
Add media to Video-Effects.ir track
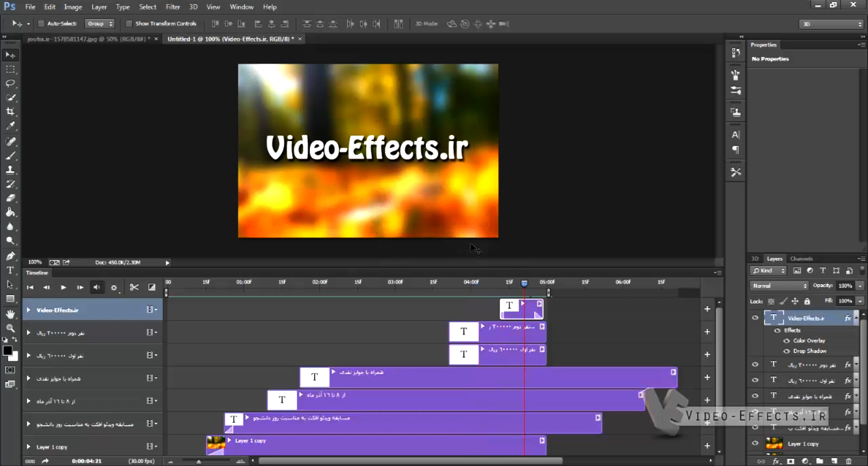tap(707, 309)
